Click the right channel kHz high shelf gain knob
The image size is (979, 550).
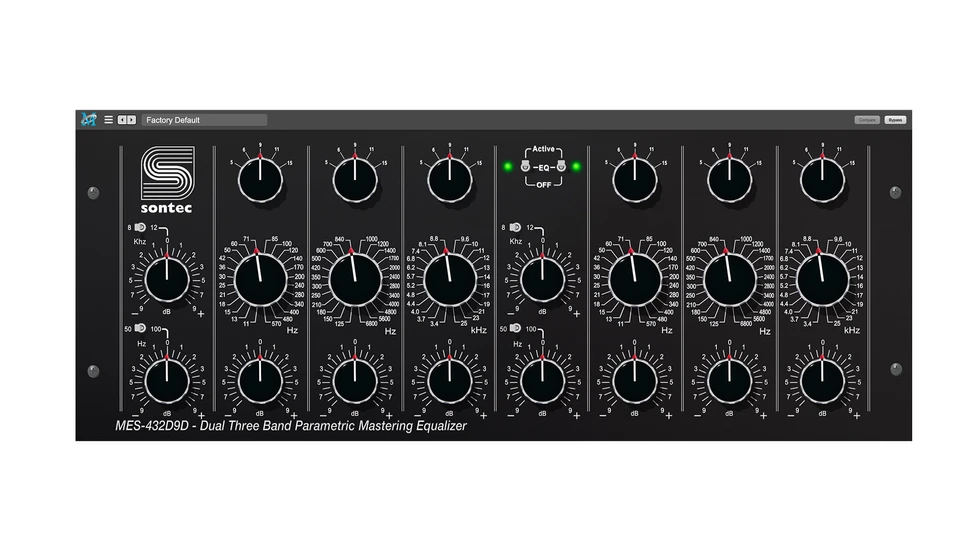pos(542,279)
